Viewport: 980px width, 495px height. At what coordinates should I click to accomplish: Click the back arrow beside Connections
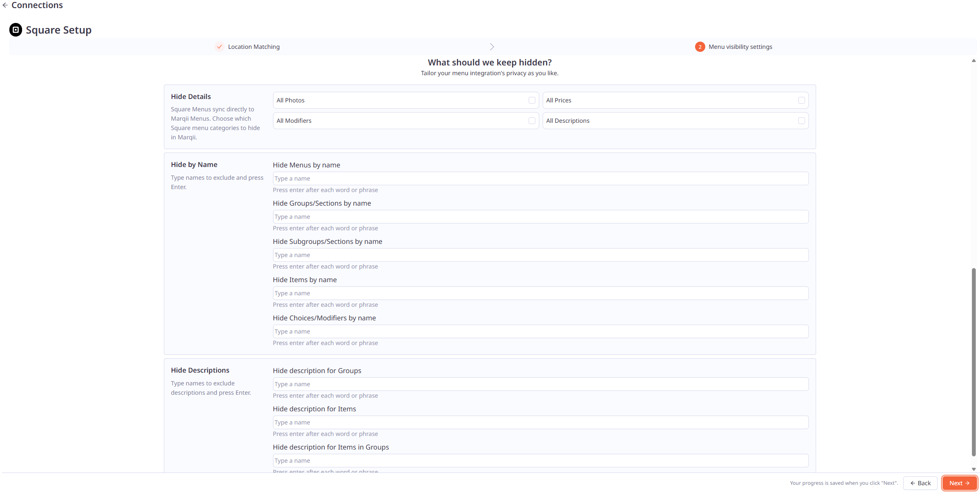5,5
